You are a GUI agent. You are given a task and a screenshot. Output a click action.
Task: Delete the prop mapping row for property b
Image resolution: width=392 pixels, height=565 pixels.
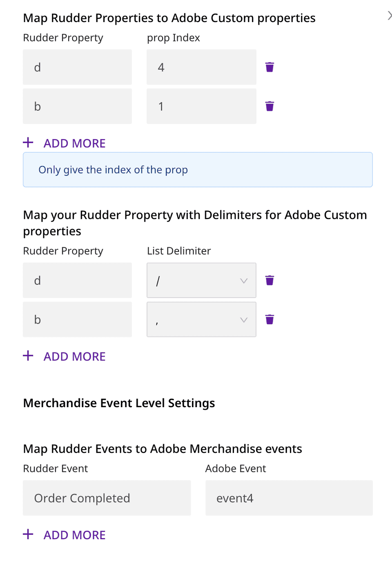pos(269,106)
